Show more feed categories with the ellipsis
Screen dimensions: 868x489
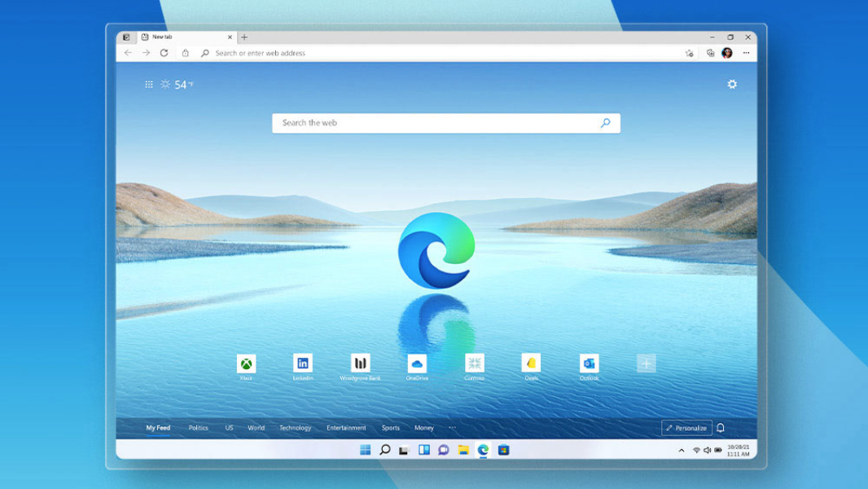click(x=452, y=428)
